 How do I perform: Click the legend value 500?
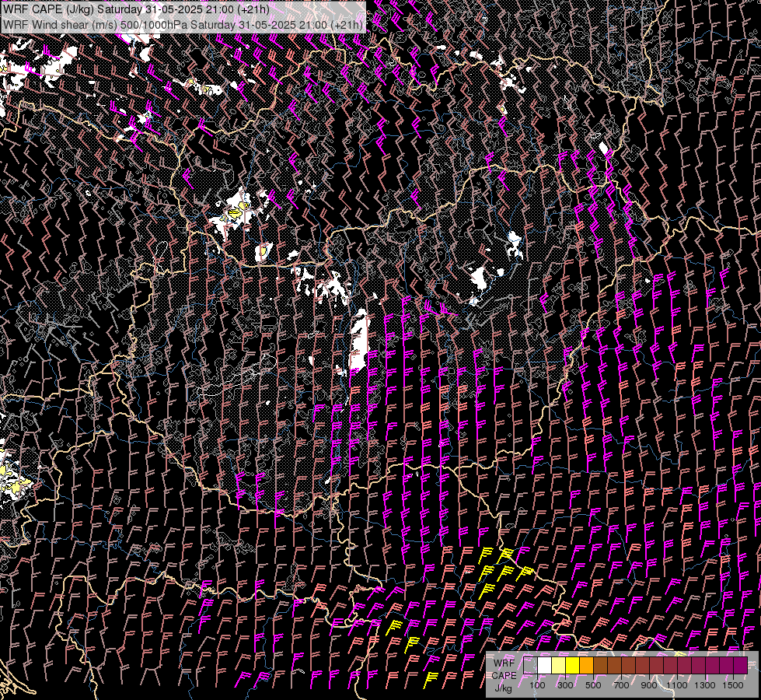[593, 685]
